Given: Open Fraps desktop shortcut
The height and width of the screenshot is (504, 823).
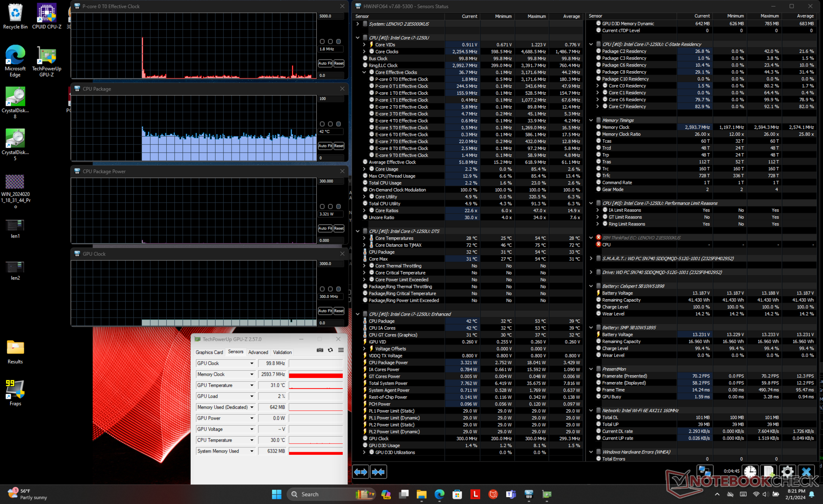Looking at the screenshot, I should tap(15, 392).
